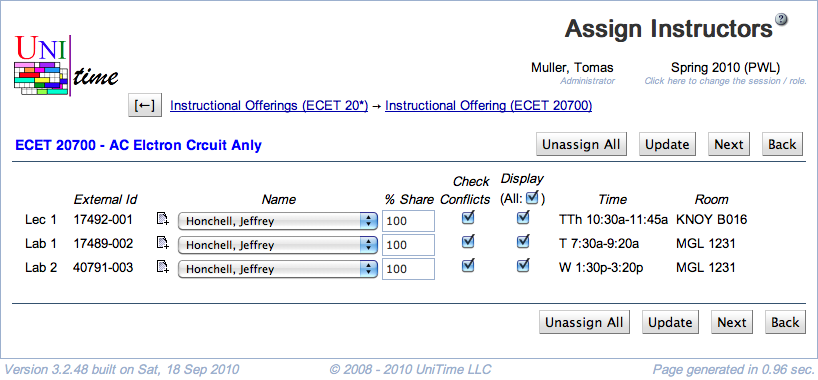The width and height of the screenshot is (818, 380).
Task: Click the UniTime logo
Action: (66, 65)
